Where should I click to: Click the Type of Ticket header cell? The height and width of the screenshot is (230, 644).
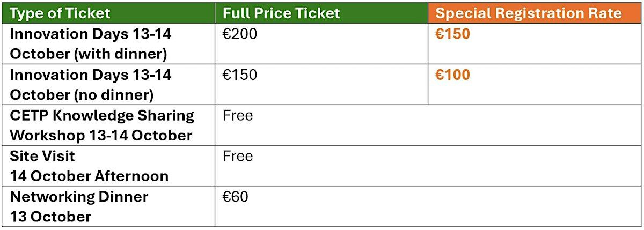click(108, 13)
